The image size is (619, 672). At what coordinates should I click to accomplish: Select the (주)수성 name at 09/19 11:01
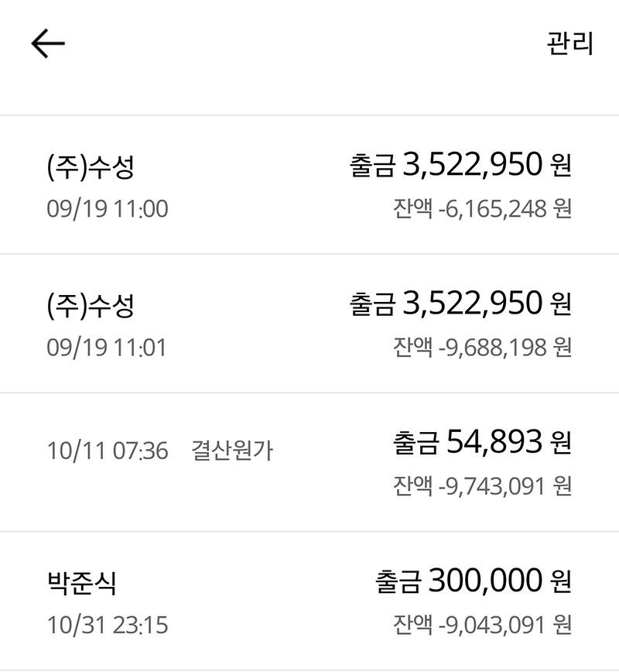(91, 305)
